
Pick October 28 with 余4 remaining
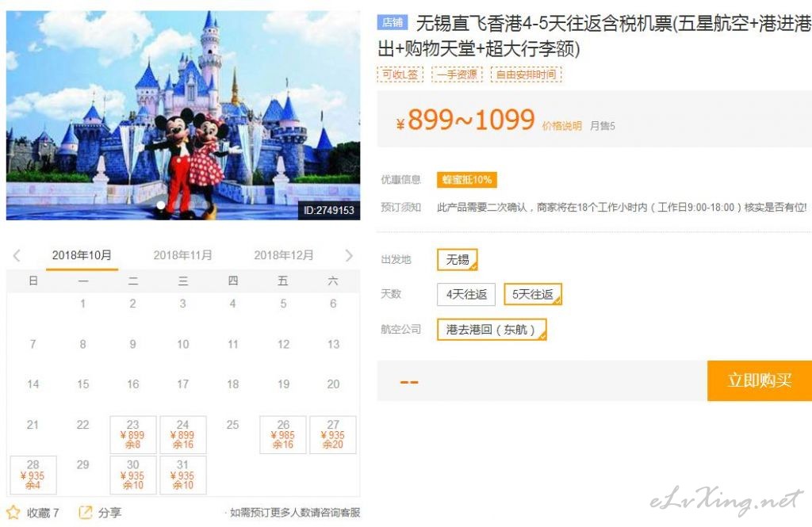click(x=33, y=475)
